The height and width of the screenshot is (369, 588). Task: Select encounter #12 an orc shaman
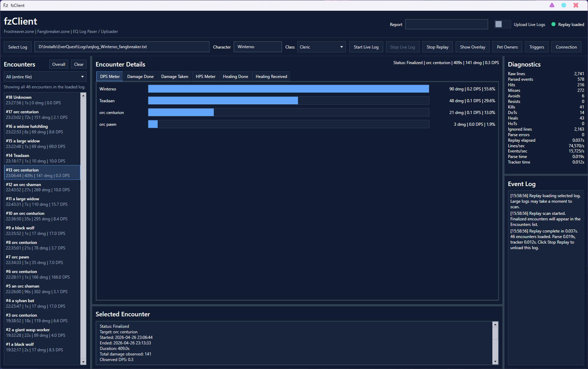pyautogui.click(x=42, y=187)
